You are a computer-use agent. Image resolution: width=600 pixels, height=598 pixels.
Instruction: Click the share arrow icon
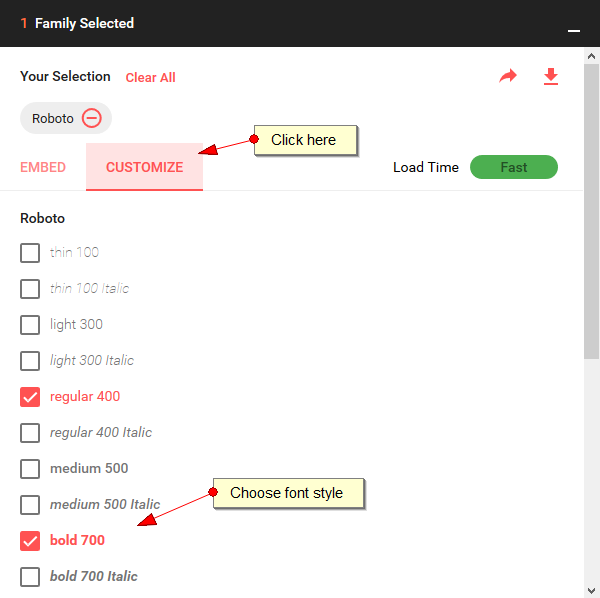(508, 77)
